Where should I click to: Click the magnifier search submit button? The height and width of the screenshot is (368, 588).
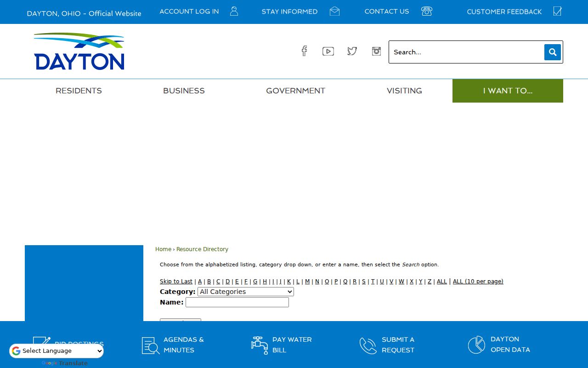pyautogui.click(x=553, y=52)
